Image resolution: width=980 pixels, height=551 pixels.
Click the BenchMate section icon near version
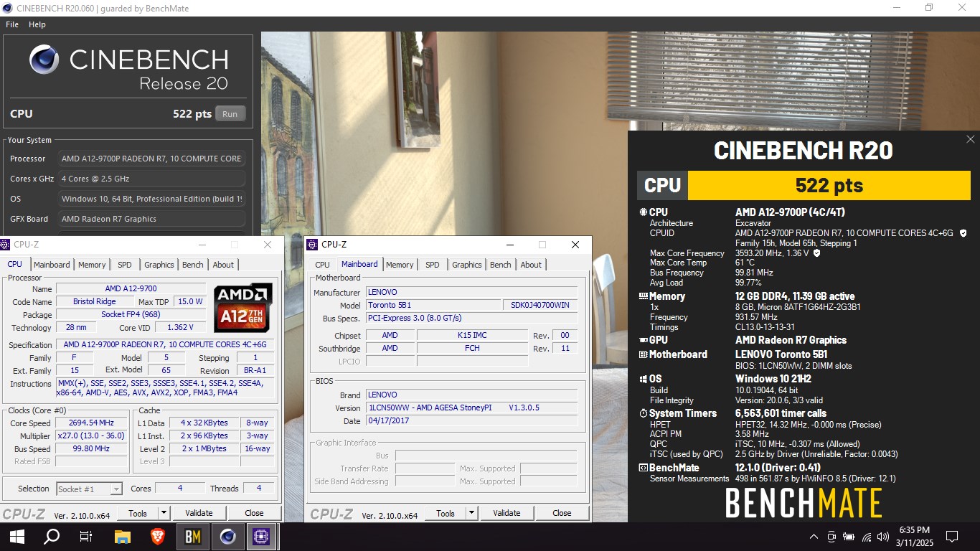click(643, 468)
